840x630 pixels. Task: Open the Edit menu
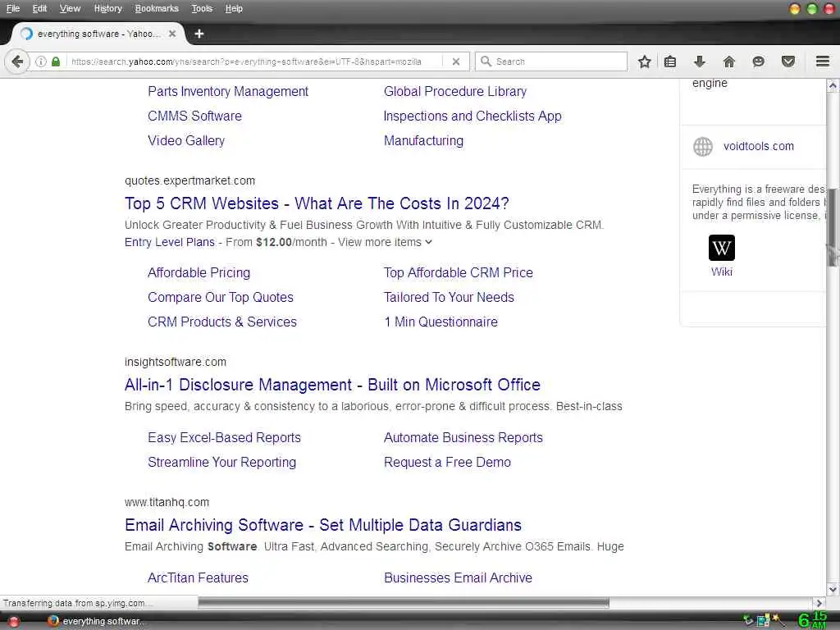[x=39, y=8]
